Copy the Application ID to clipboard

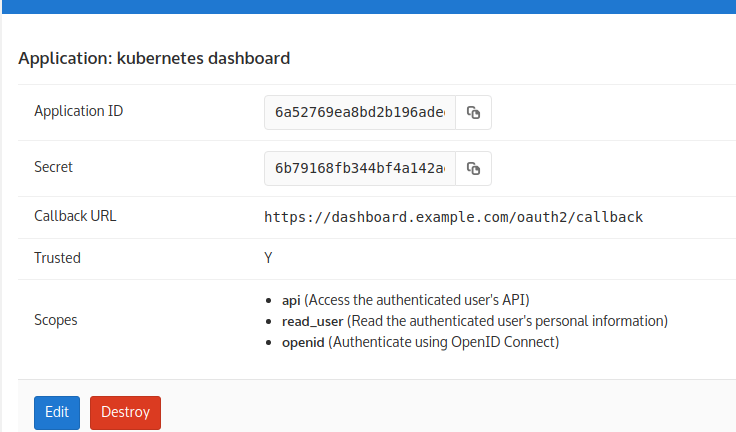click(x=473, y=113)
